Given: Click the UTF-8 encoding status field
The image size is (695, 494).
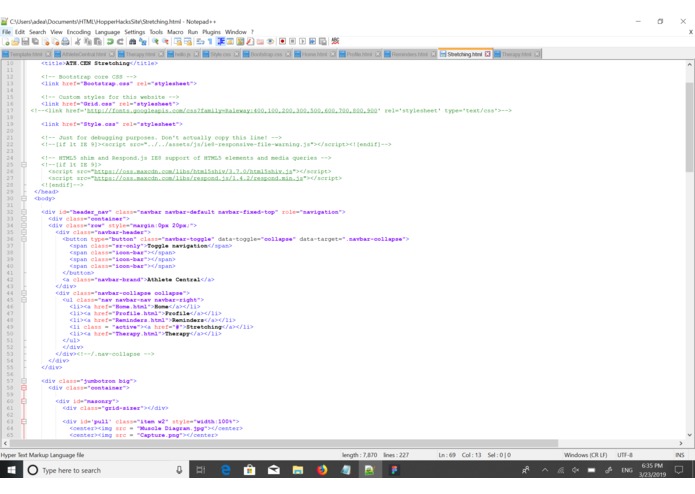Looking at the screenshot, I should 625,455.
